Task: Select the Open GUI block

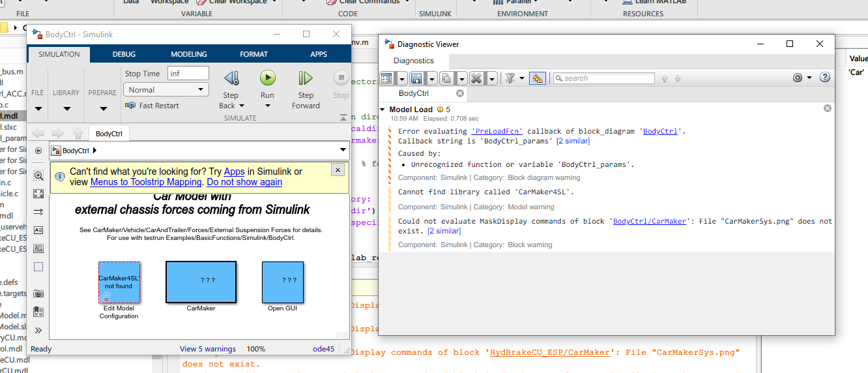Action: [x=283, y=282]
